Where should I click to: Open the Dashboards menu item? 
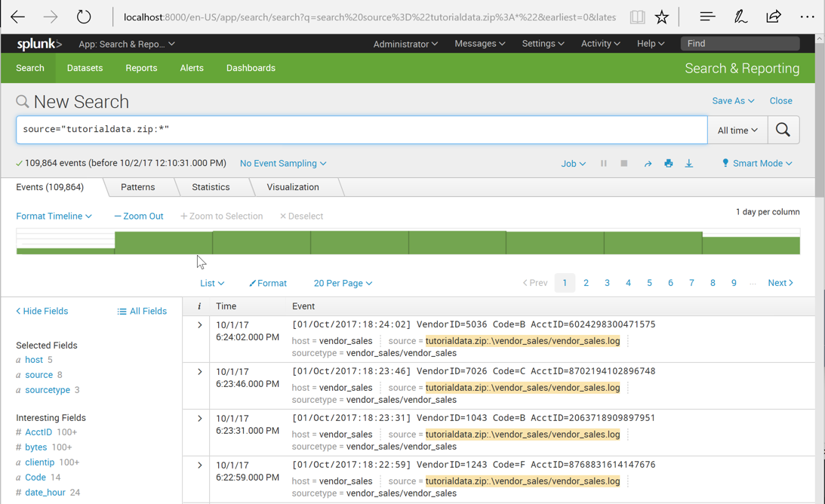(251, 68)
